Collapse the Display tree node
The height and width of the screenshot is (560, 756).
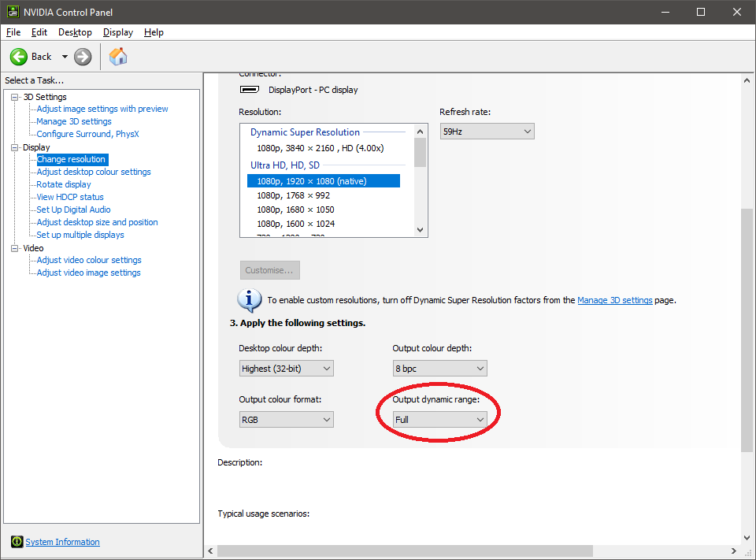[14, 147]
